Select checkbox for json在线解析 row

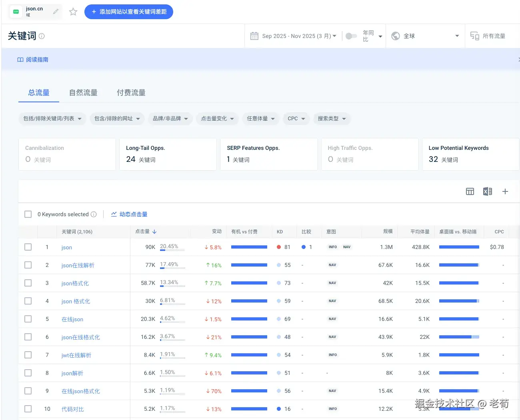coord(28,265)
